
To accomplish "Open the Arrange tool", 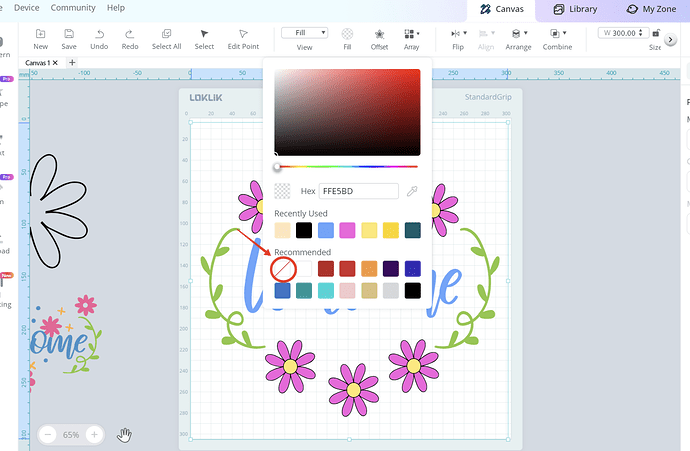I will (x=516, y=33).
